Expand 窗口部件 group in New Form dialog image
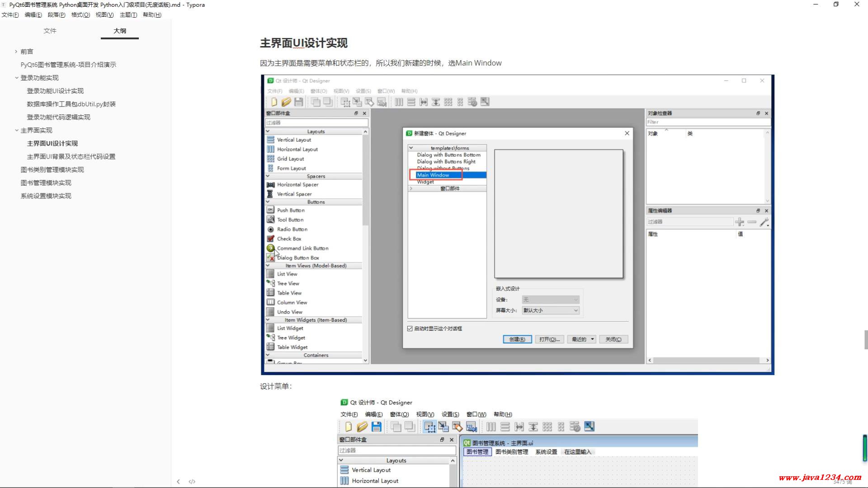 (411, 188)
